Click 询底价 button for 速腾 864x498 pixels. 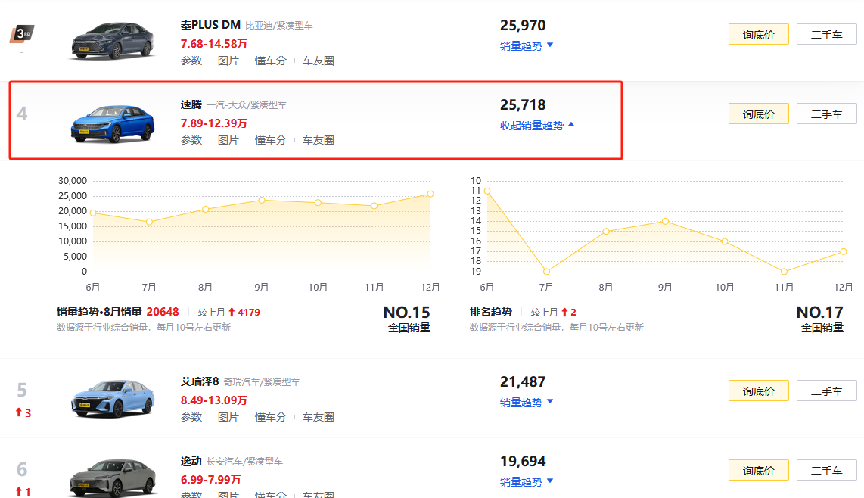[759, 114]
